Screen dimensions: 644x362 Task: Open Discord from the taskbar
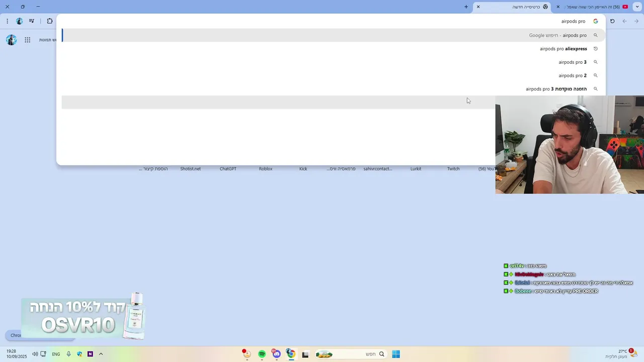click(276, 354)
